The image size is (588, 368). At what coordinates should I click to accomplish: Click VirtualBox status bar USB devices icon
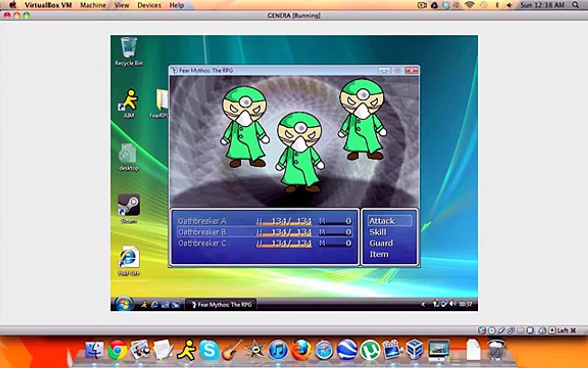tap(501, 331)
